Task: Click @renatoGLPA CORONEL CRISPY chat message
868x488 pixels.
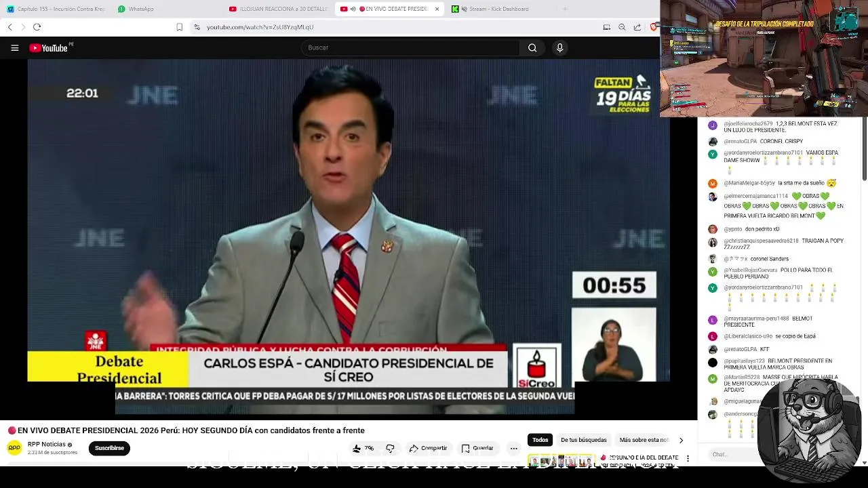Action: point(763,141)
